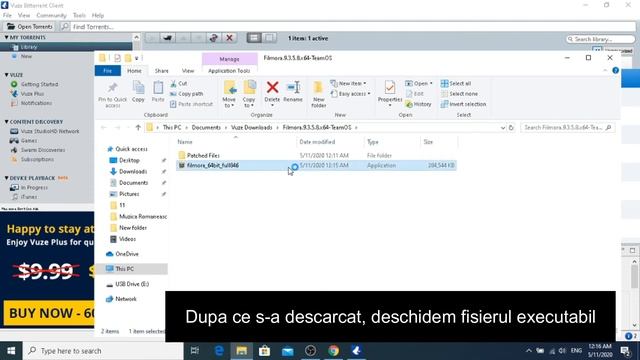Click Copy path in the ribbon
The width and height of the screenshot is (640, 360).
click(187, 94)
